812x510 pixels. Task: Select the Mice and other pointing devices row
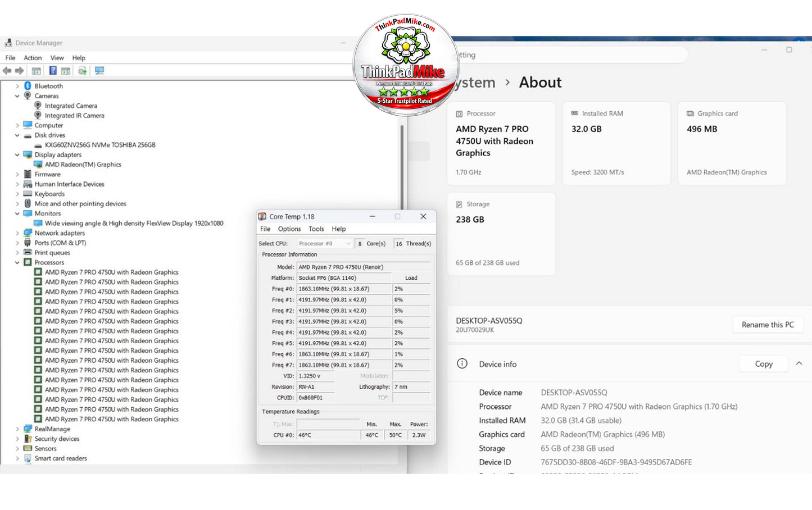[x=80, y=204]
